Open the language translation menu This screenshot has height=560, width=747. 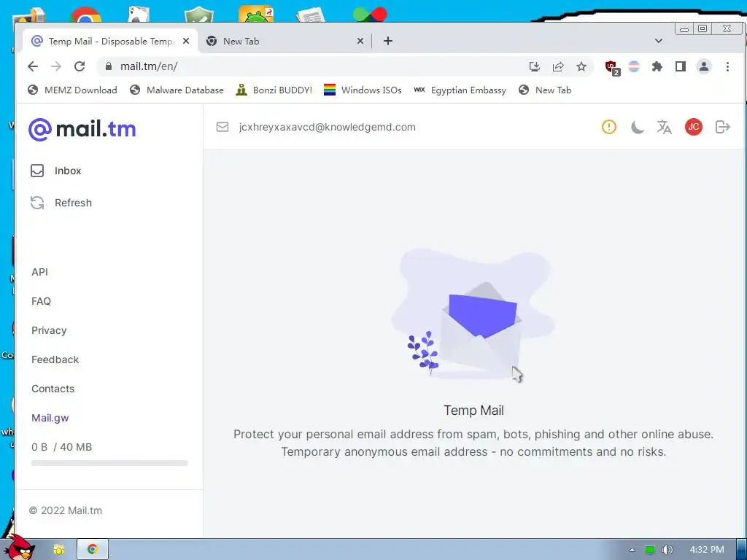(x=664, y=127)
